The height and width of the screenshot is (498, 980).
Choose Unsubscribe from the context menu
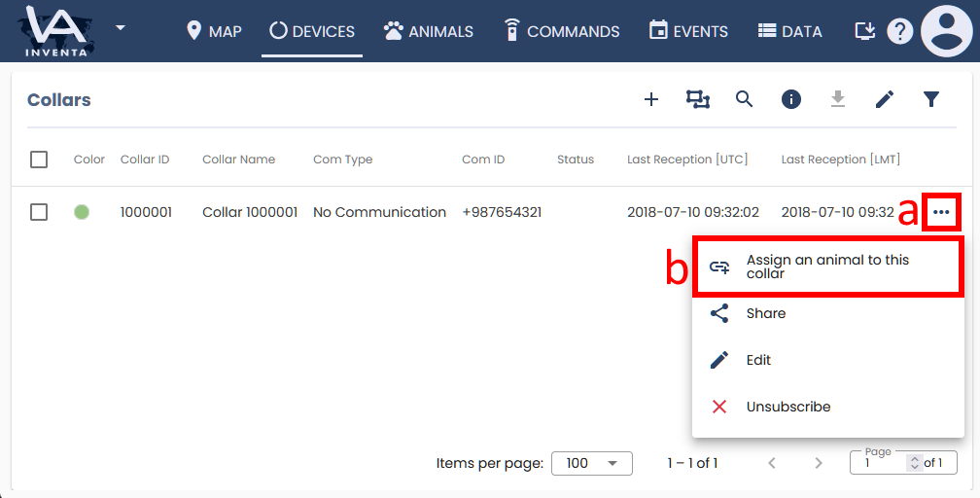(787, 407)
